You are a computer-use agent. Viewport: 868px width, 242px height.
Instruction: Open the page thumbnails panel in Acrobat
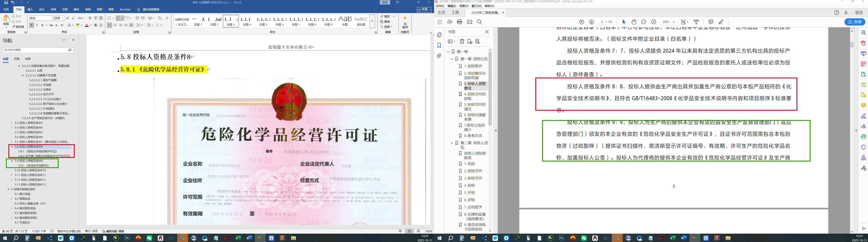(439, 35)
